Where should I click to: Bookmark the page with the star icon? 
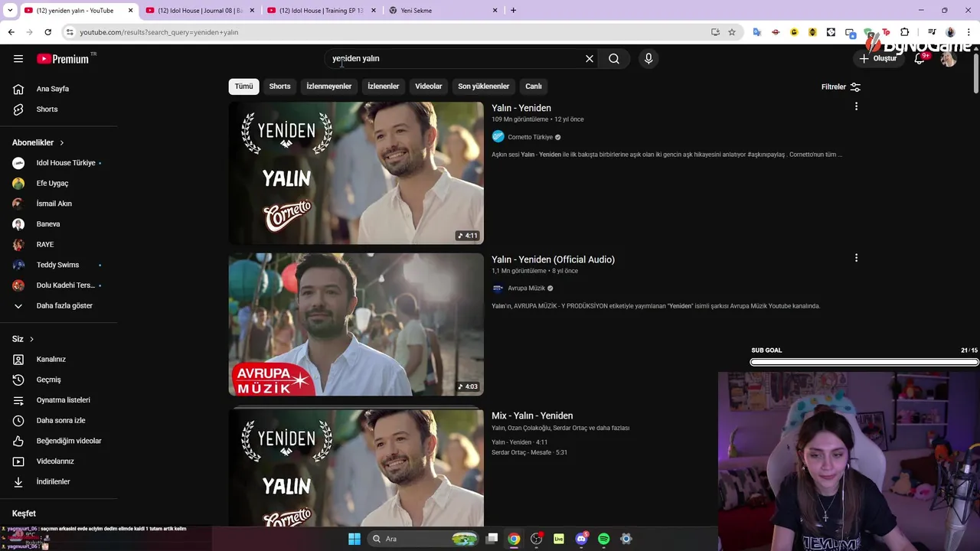[x=732, y=32]
